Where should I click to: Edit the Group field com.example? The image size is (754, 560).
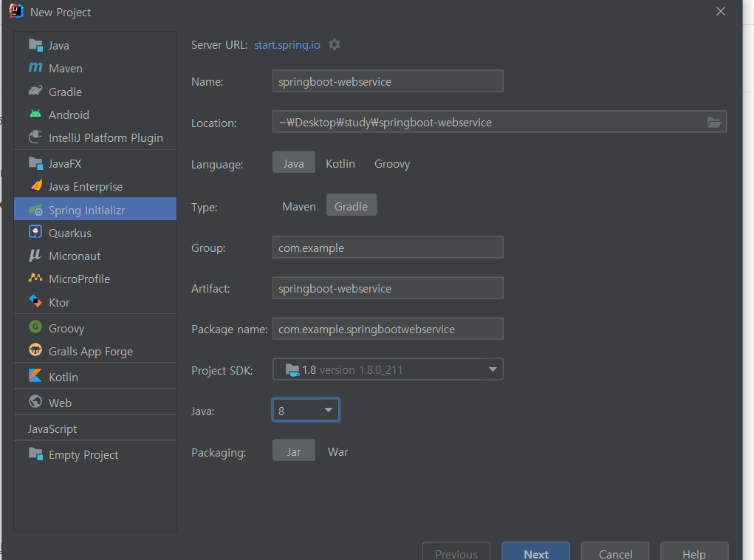[x=388, y=247]
